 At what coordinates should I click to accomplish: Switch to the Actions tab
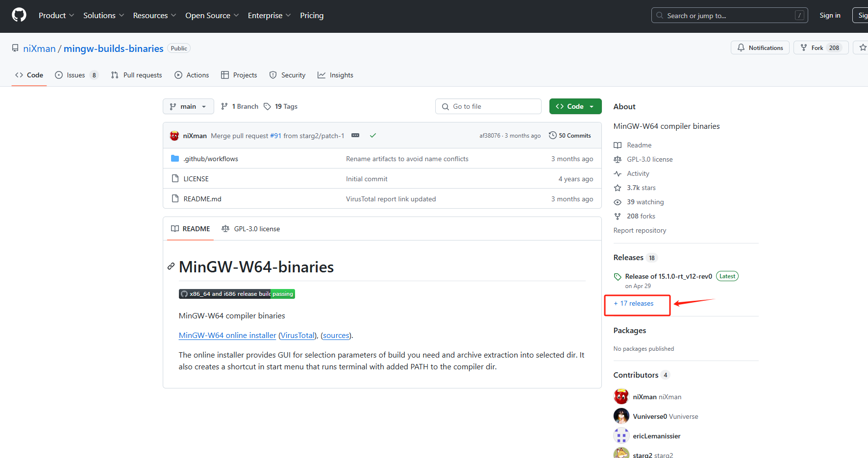[192, 75]
